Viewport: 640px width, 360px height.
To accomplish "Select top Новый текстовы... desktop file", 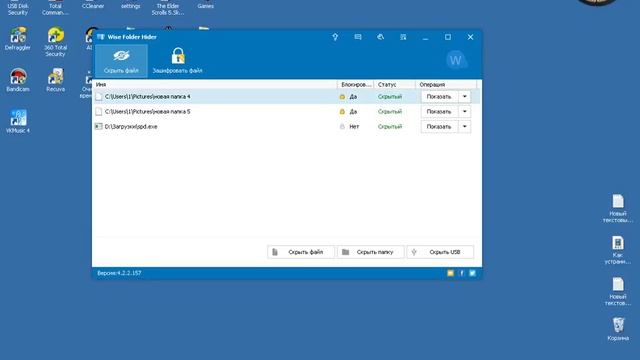I will tap(618, 209).
